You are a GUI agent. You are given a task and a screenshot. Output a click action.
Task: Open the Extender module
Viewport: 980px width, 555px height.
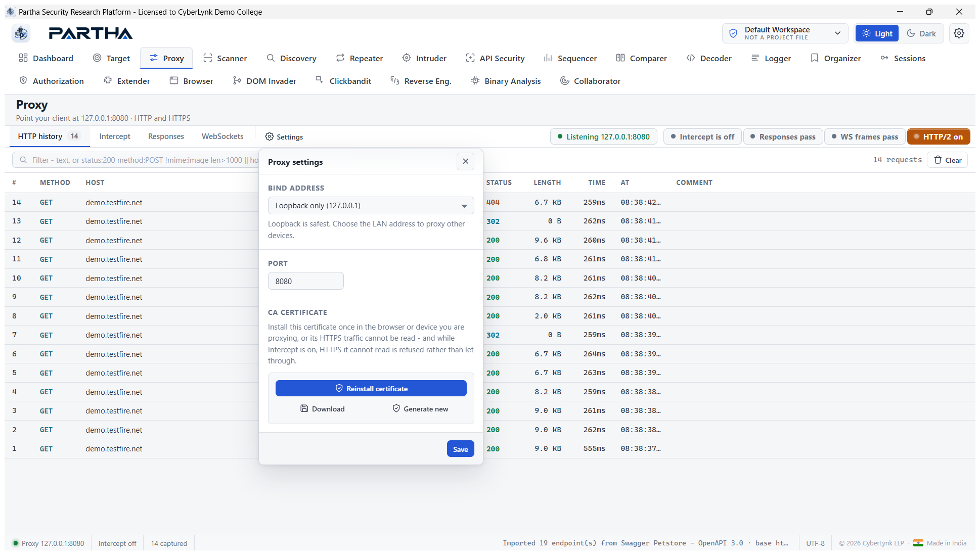pyautogui.click(x=127, y=81)
